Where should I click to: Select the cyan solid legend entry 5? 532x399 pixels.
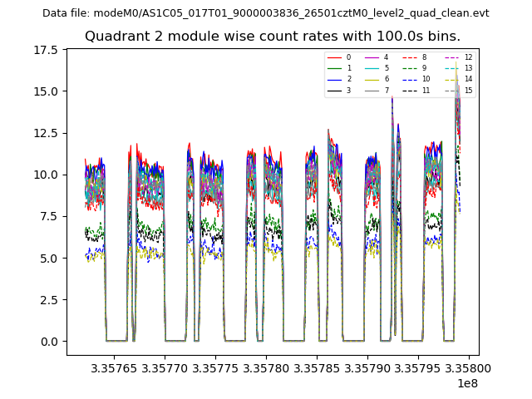[373, 68]
